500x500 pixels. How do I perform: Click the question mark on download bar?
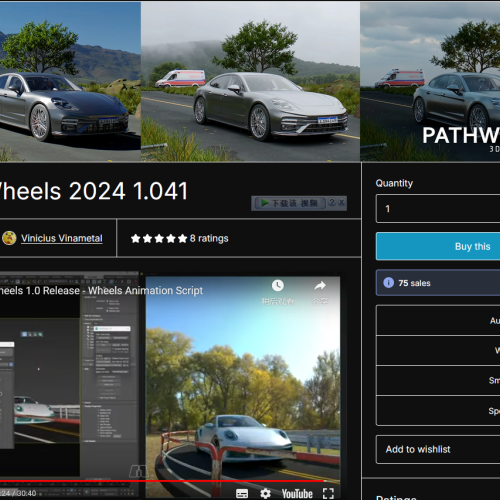[332, 202]
